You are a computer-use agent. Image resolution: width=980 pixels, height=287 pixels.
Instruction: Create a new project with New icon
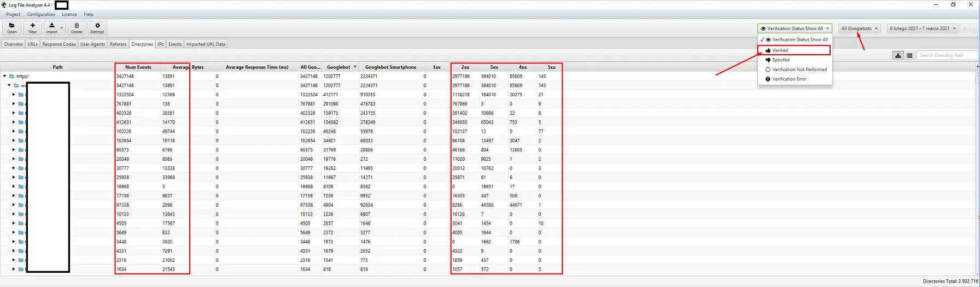pyautogui.click(x=33, y=28)
